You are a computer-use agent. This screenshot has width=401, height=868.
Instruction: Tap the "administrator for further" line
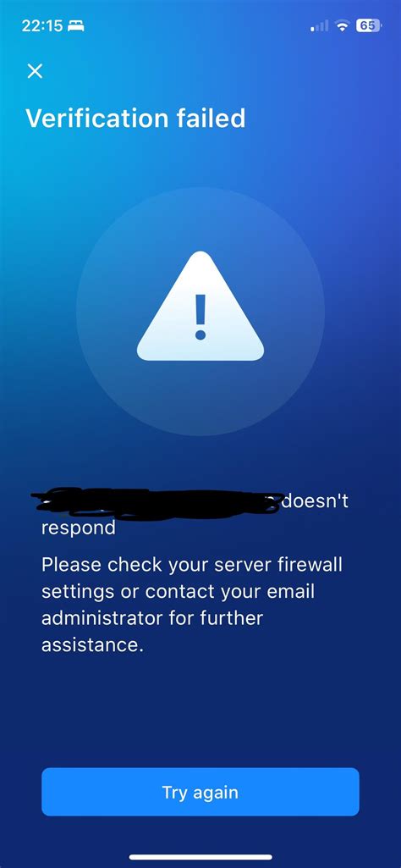(152, 618)
